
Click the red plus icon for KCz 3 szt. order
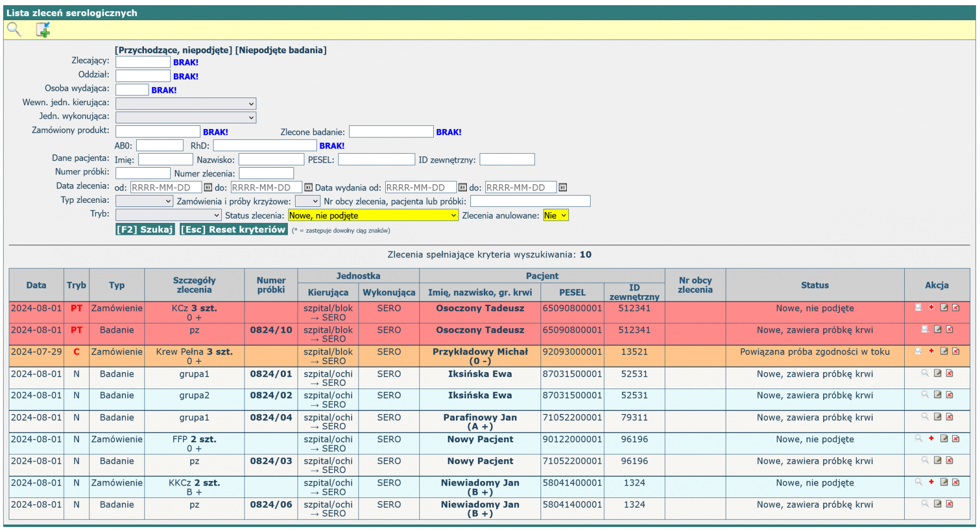pos(932,308)
